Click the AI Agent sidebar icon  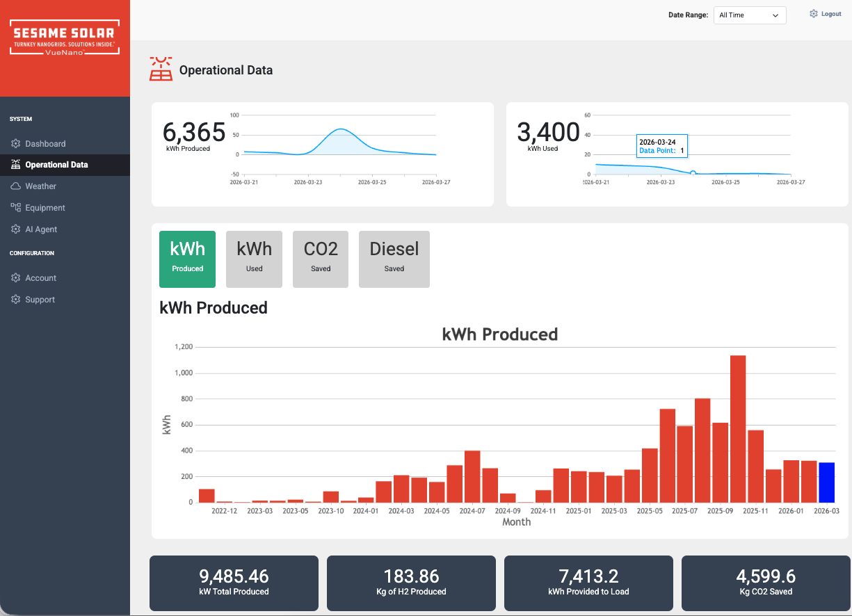[x=15, y=229]
